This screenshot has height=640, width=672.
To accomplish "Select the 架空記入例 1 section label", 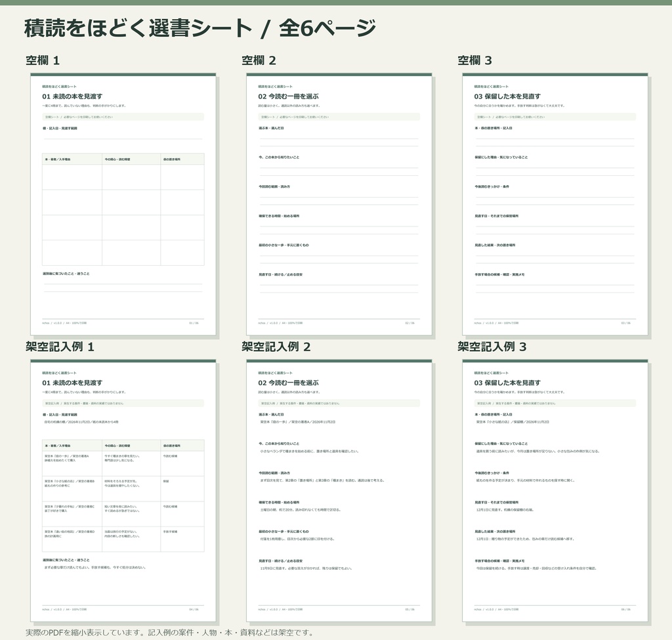I will tap(60, 347).
